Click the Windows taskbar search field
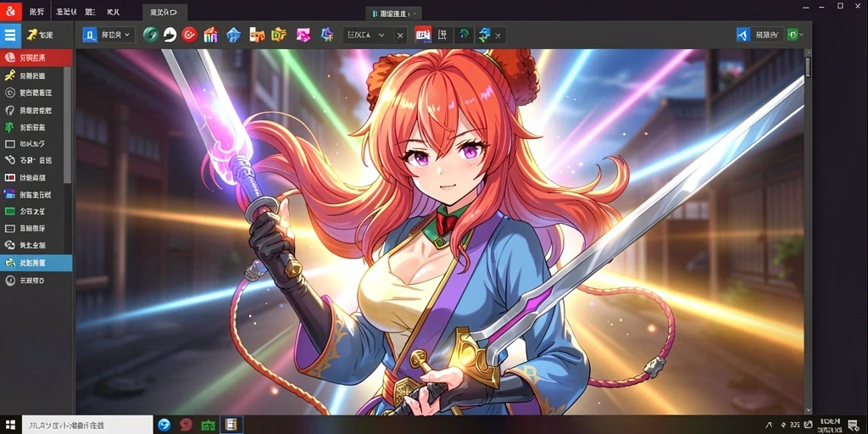868x434 pixels. click(x=87, y=425)
